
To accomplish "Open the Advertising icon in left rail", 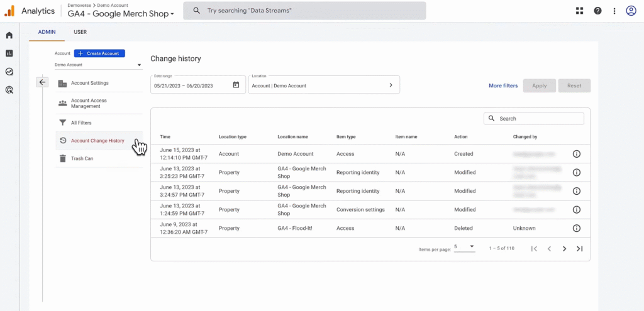I will 9,89.
